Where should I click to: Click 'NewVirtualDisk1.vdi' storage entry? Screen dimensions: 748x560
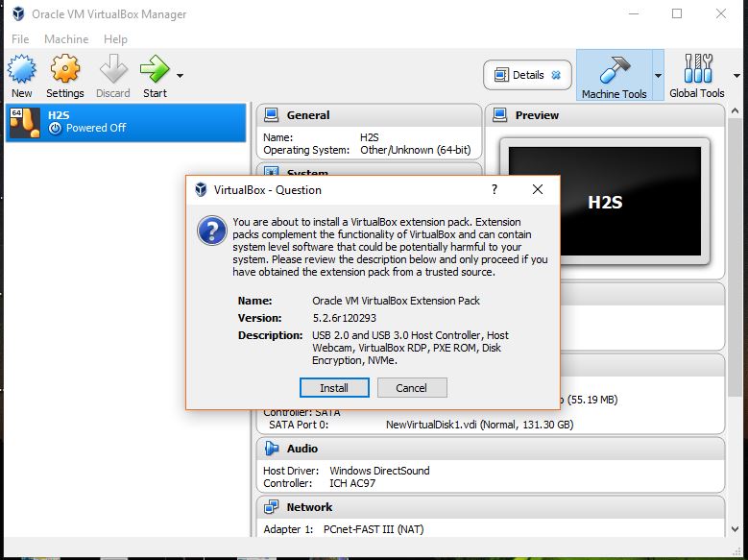pyautogui.click(x=479, y=425)
